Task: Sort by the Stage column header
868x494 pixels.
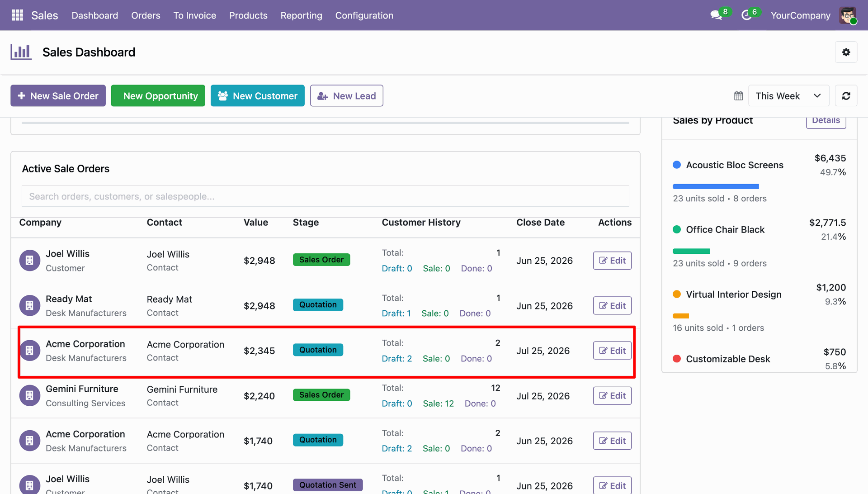Action: coord(306,223)
